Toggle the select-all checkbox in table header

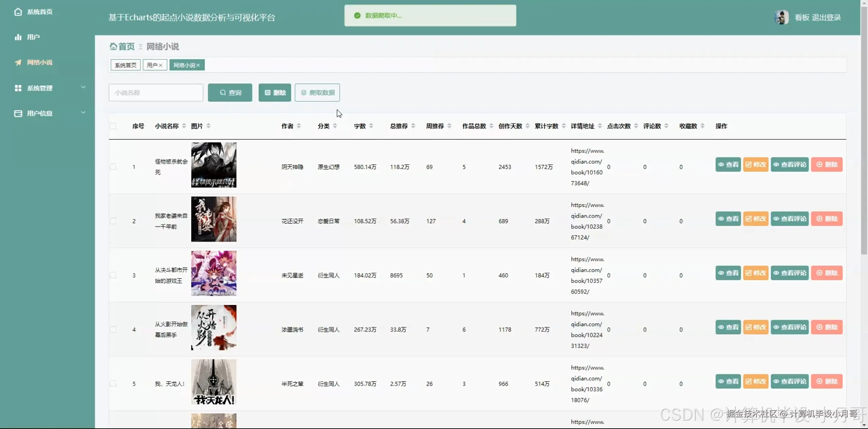[x=113, y=126]
